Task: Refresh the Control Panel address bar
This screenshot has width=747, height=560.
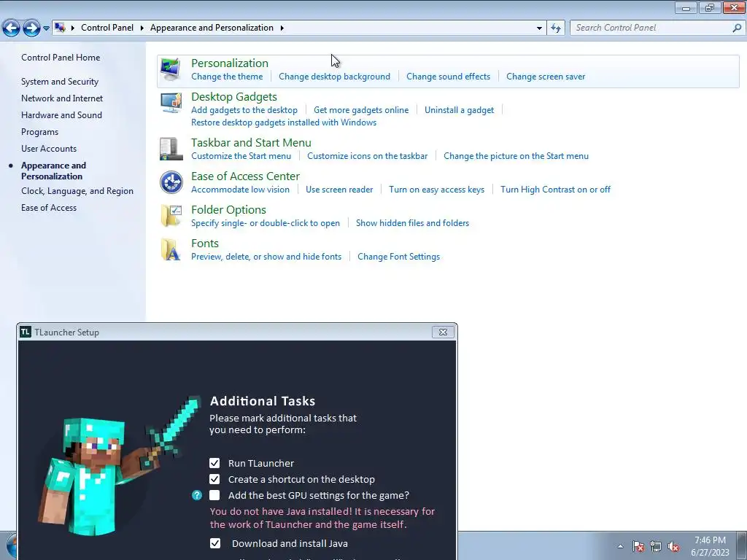Action: coord(556,28)
